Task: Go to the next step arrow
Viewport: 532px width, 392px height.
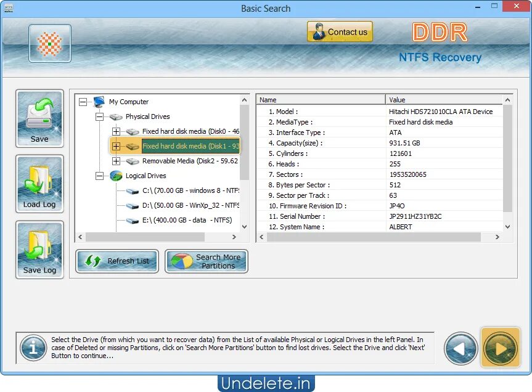Action: click(x=501, y=348)
